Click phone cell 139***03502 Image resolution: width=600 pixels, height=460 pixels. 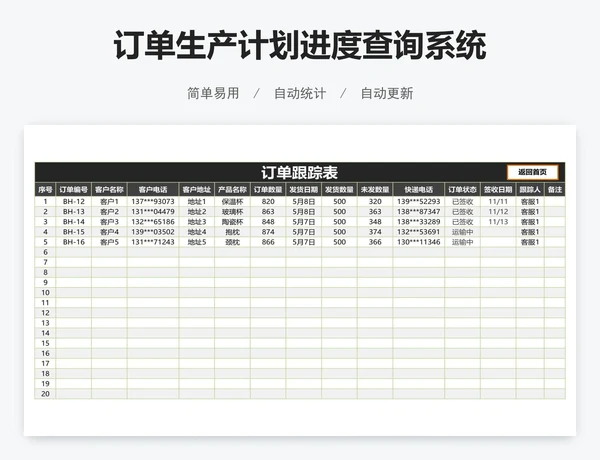coord(153,232)
